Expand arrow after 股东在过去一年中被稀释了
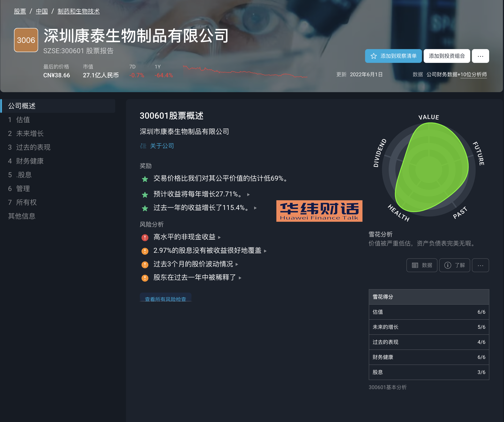The width and height of the screenshot is (504, 422). [240, 278]
